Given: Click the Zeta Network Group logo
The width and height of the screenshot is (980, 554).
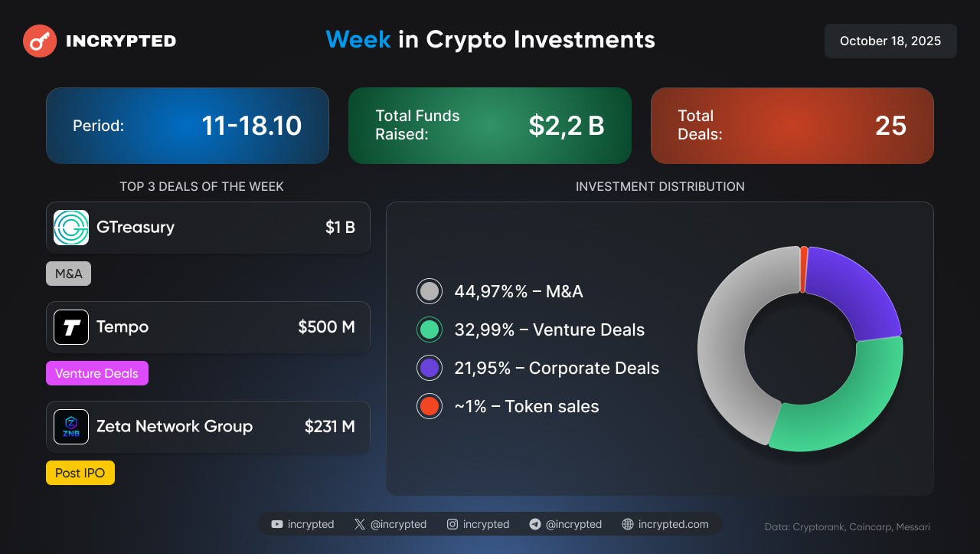Looking at the screenshot, I should click(x=71, y=427).
